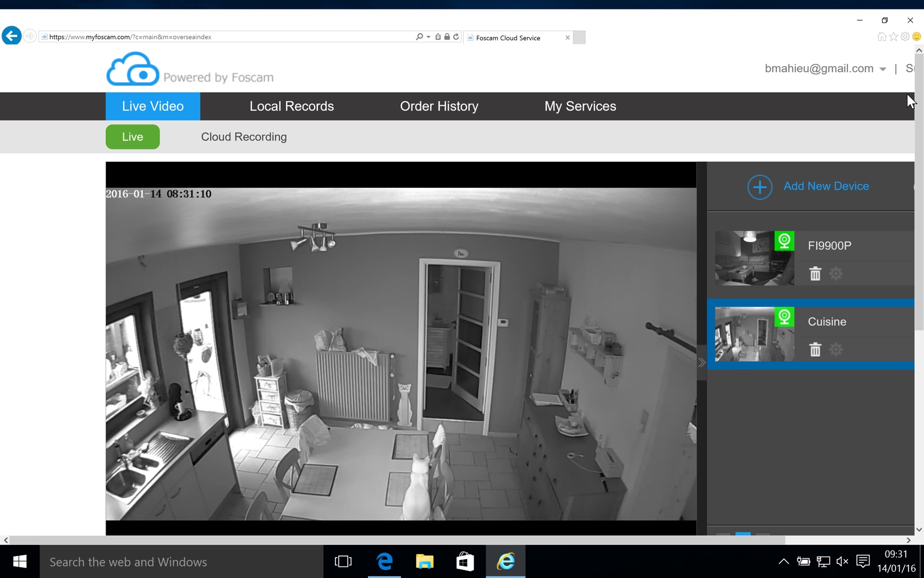Expand the bmahieu@gmail.com account dropdown

click(x=883, y=69)
